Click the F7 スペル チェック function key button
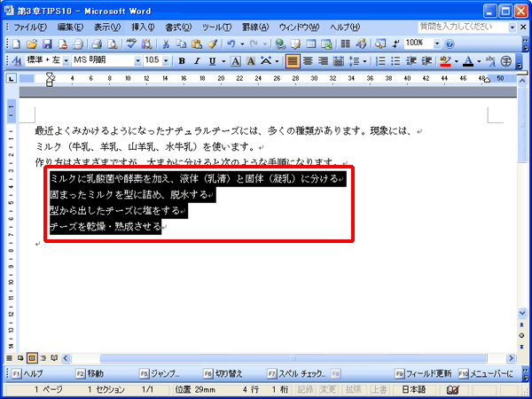Screen dimensions: 532x399 tap(297, 374)
